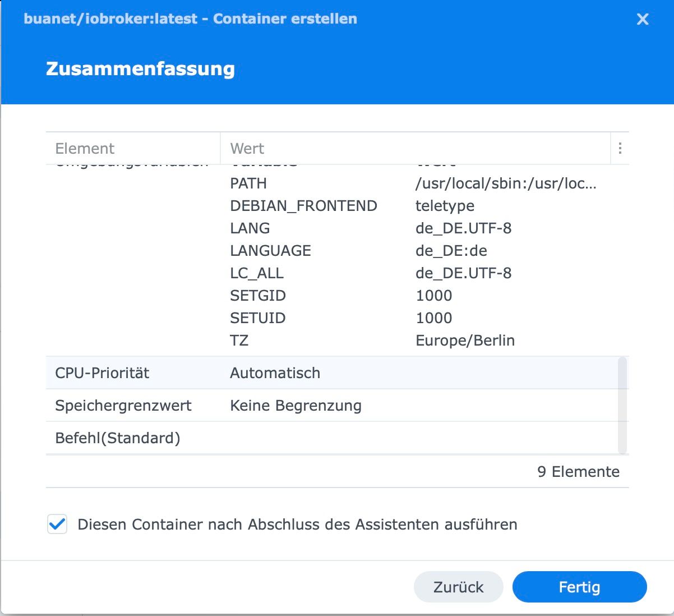This screenshot has width=674, height=616.
Task: Click the TZ Europe/Berlin value
Action: click(x=465, y=341)
